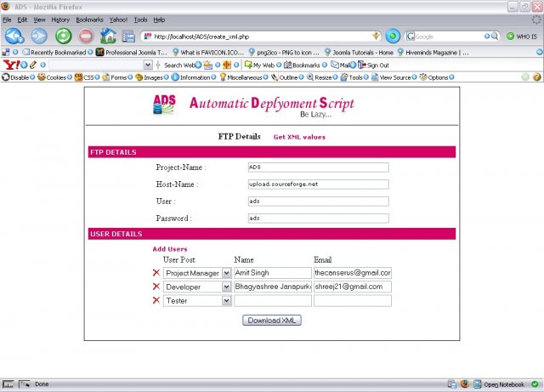Viewport: 544px width, 392px height.
Task: Expand the Developer user post dropdown
Action: [226, 287]
